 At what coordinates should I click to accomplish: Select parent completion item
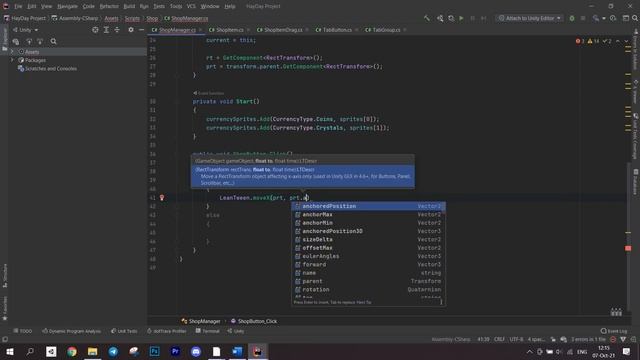pyautogui.click(x=368, y=281)
